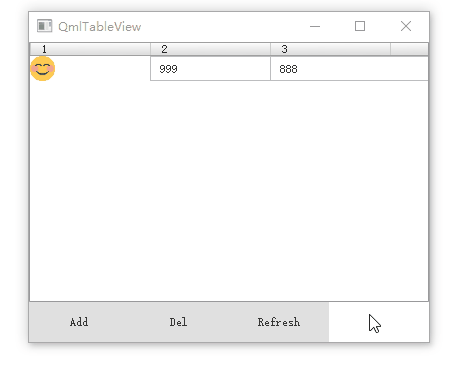Click the Refresh button
Viewport: 466px width, 369px height.
tap(279, 322)
